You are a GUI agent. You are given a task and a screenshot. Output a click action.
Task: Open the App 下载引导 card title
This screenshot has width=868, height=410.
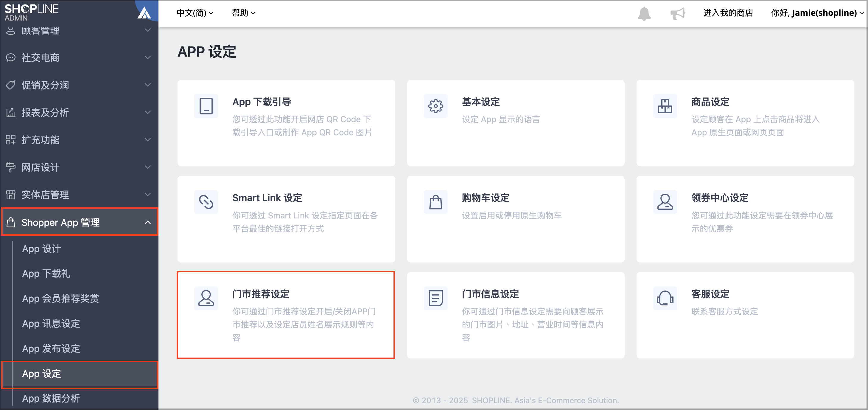(262, 102)
